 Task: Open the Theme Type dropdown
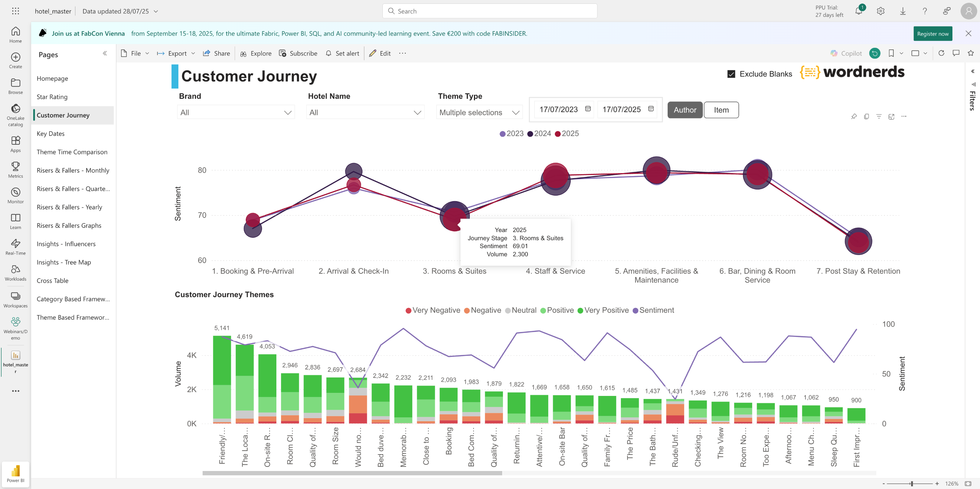tap(479, 112)
